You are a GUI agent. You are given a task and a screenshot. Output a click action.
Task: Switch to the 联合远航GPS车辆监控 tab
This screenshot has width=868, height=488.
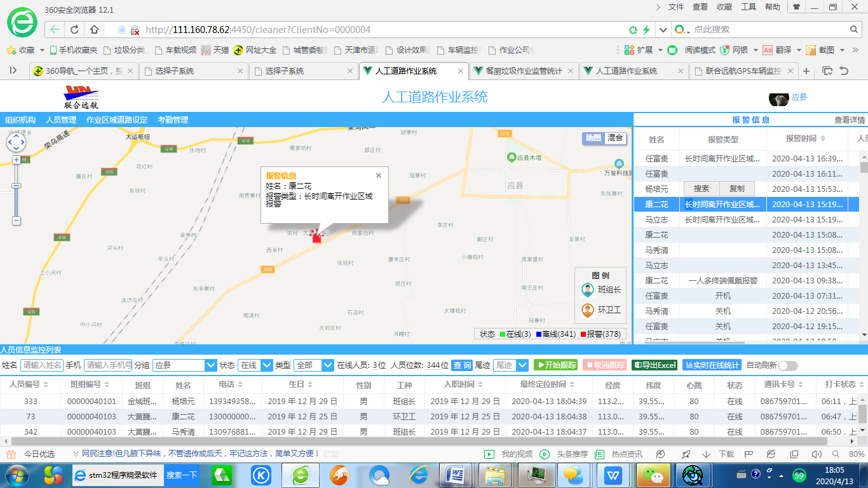[743, 71]
